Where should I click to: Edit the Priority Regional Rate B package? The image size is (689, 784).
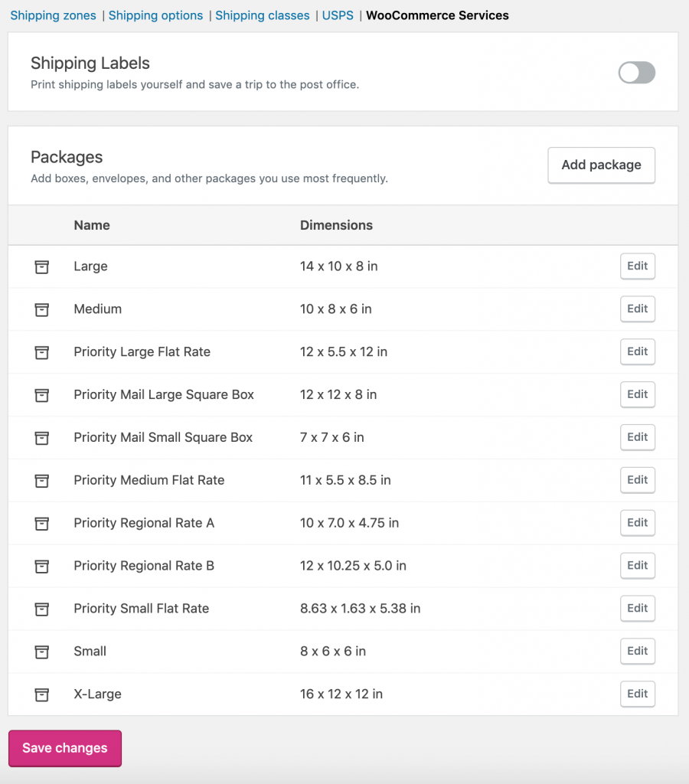[638, 566]
